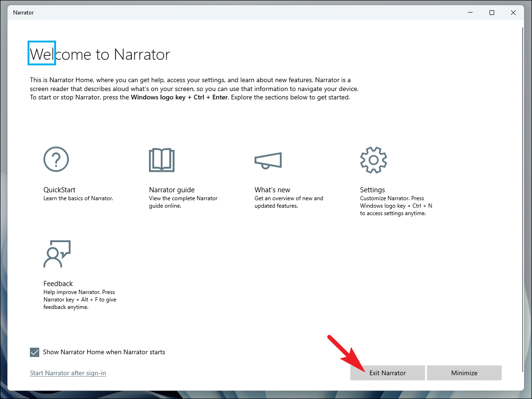This screenshot has width=532, height=399.
Task: Click 'View the complete Narrator guide online.' text
Action: (183, 202)
